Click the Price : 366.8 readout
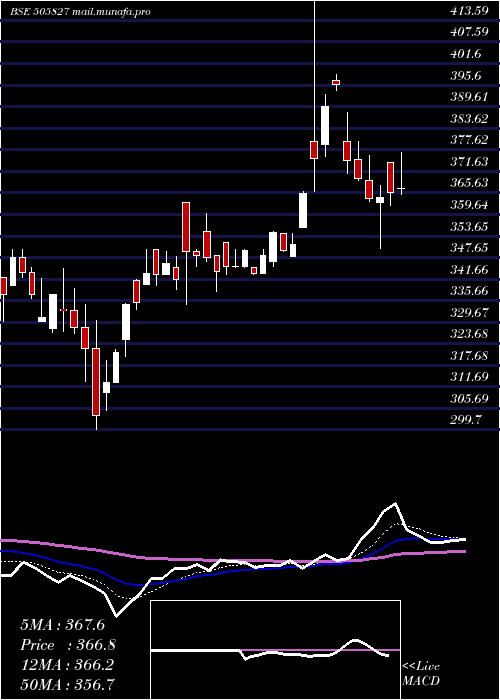 (68, 645)
